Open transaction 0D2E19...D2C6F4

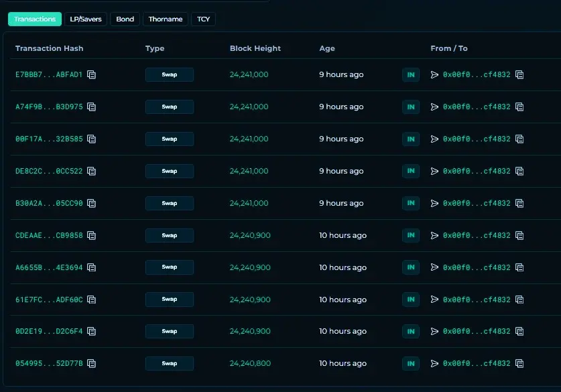49,331
